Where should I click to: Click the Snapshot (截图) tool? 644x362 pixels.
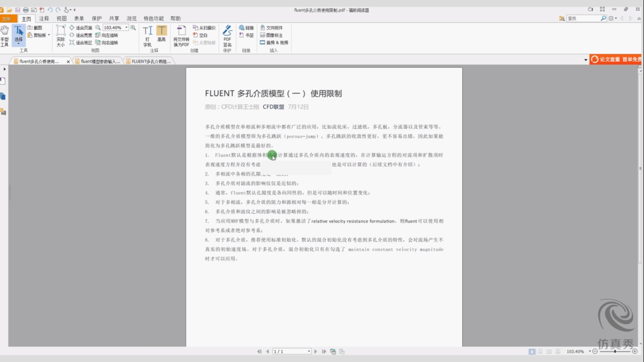pyautogui.click(x=35, y=28)
